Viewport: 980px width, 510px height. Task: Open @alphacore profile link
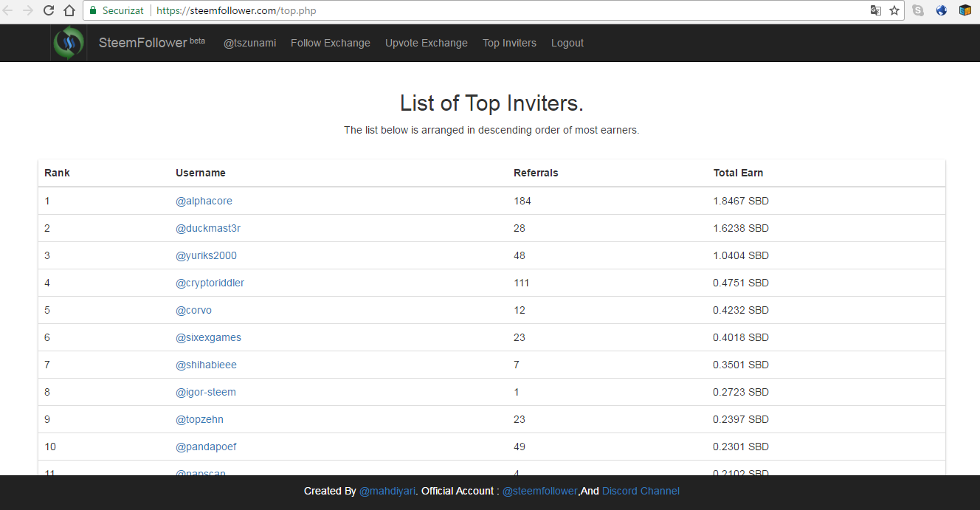point(204,201)
